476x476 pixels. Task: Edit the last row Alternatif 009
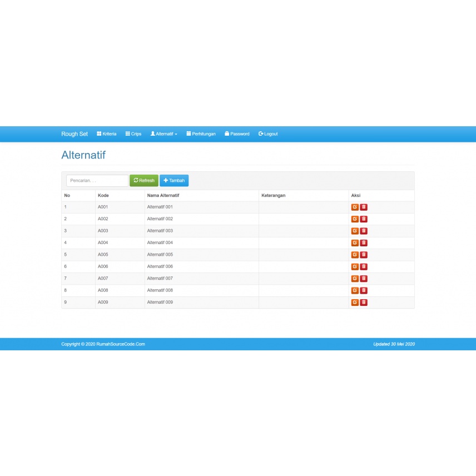pyautogui.click(x=355, y=303)
